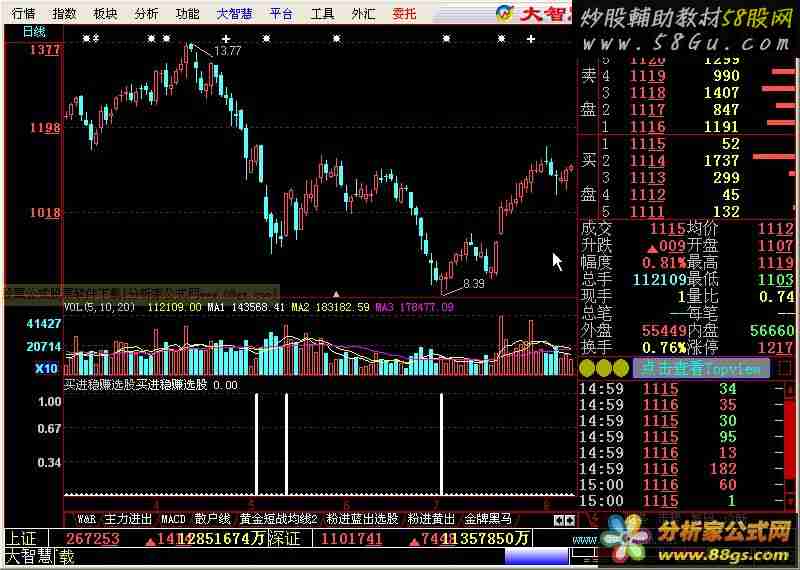Click the pink triangle marker below the chart
800x570 pixels.
[336, 294]
